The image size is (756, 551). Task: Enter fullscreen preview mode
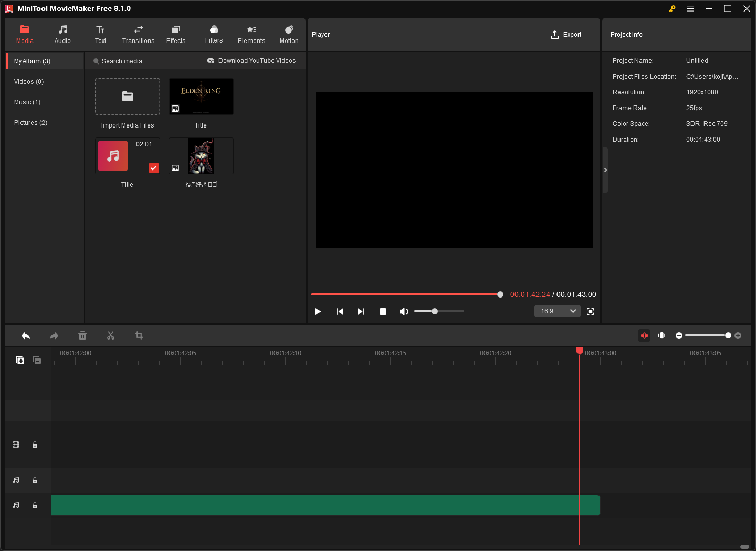click(590, 312)
